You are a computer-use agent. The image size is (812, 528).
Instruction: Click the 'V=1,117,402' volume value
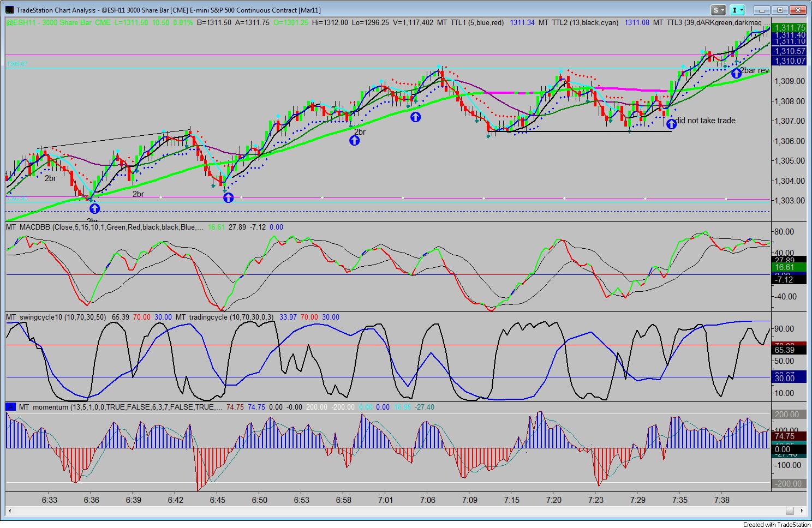tap(413, 22)
